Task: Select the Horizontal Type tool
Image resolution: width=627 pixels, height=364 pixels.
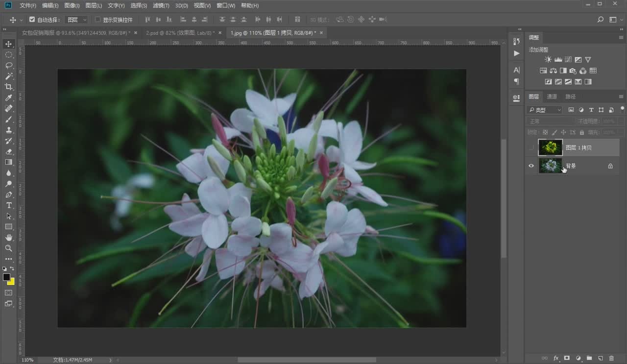Action: tap(9, 205)
